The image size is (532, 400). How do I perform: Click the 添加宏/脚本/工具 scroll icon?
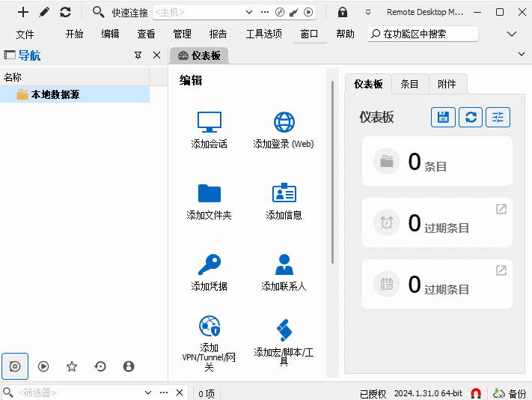[284, 330]
